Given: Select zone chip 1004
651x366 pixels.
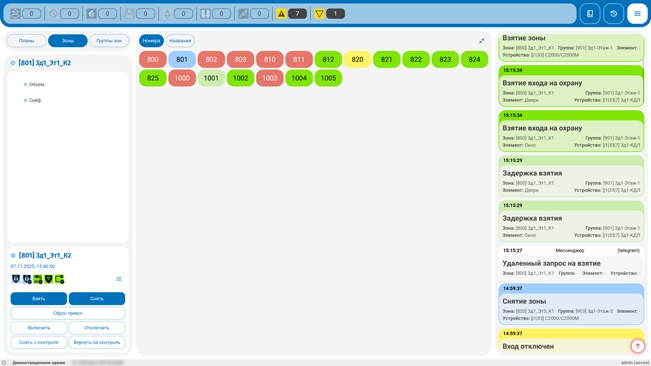Looking at the screenshot, I should coord(299,78).
